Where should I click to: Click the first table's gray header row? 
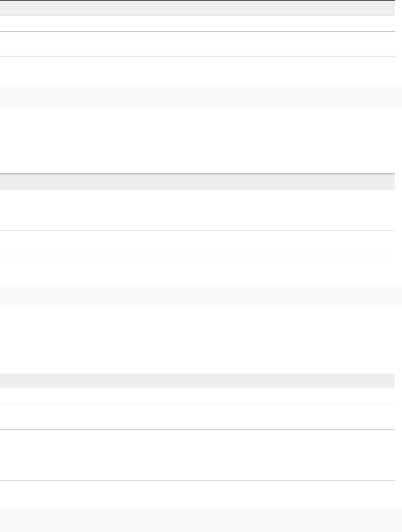[x=198, y=8]
